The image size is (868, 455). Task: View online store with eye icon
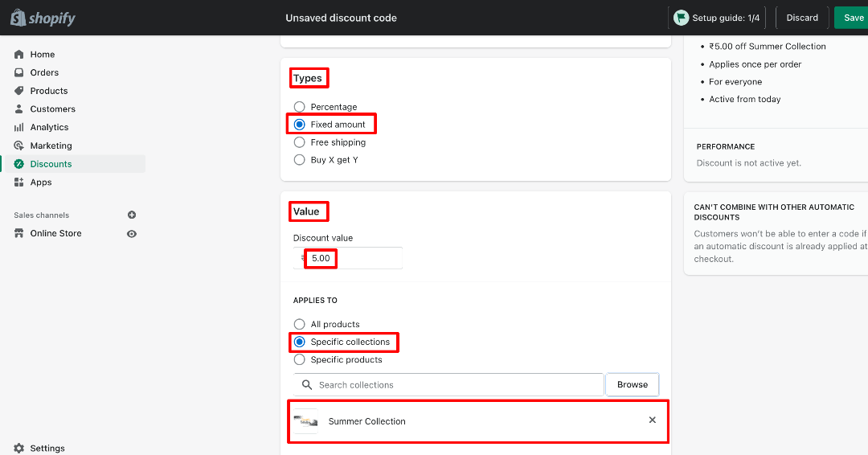point(132,234)
